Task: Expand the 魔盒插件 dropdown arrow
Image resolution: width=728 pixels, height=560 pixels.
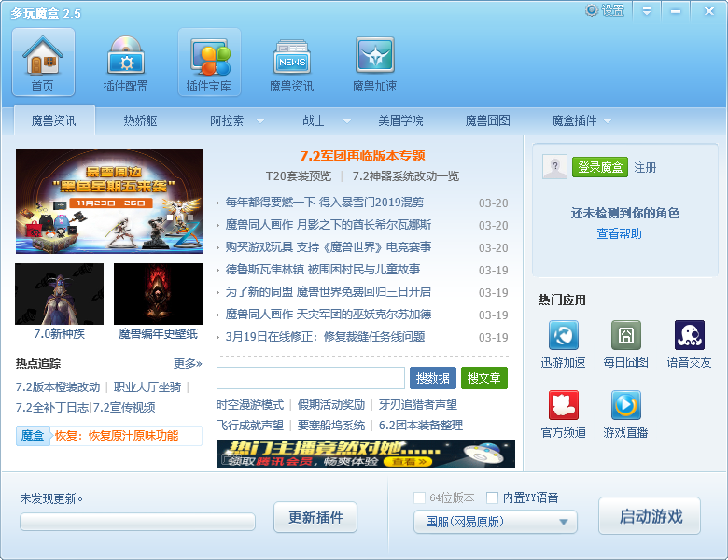Action: pos(608,121)
